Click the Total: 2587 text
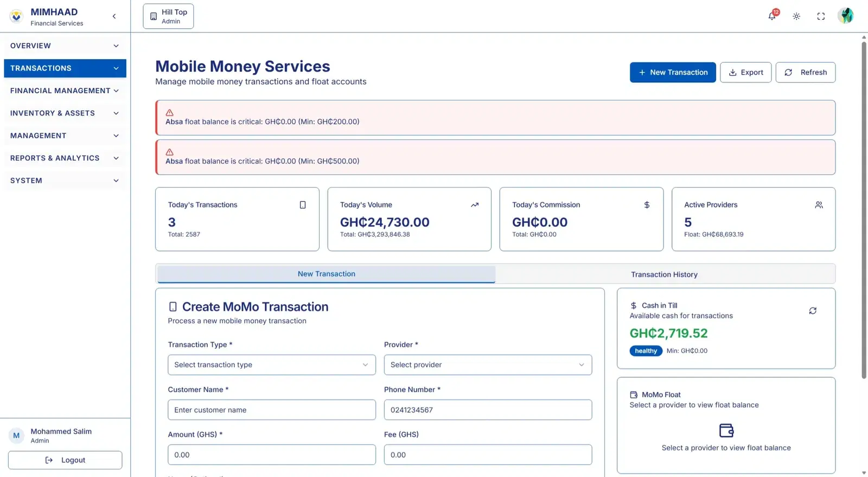This screenshot has height=477, width=868. click(184, 235)
